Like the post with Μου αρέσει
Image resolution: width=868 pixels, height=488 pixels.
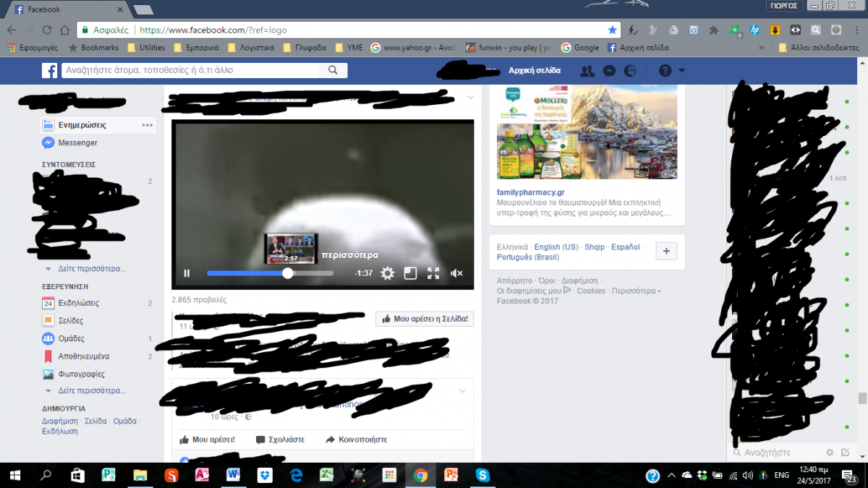207,440
